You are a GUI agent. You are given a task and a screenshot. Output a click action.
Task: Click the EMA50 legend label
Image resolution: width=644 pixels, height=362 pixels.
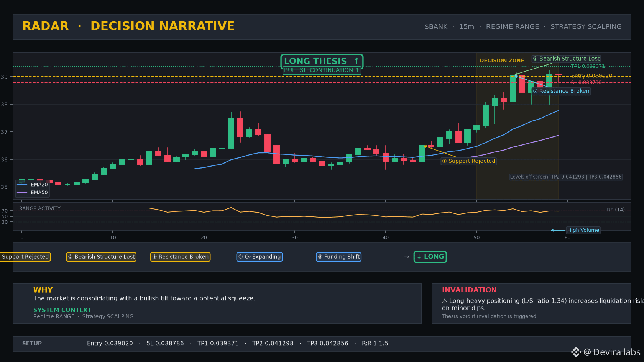pyautogui.click(x=39, y=192)
